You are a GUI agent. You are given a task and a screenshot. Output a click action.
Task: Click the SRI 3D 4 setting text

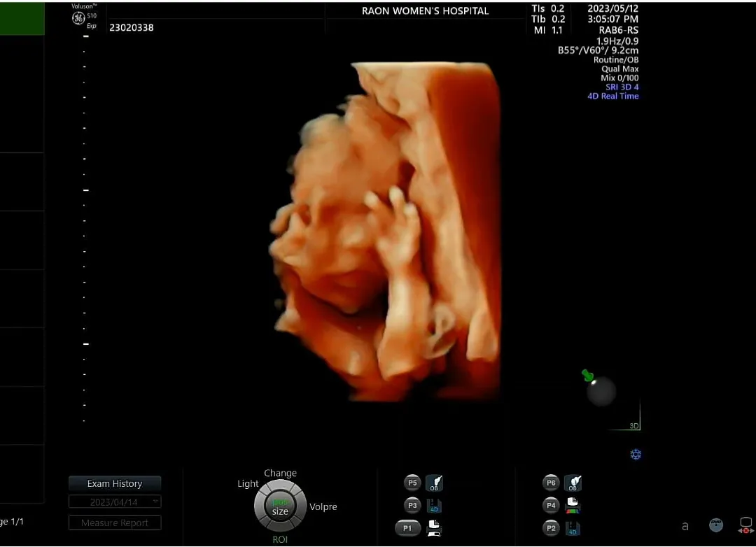(x=622, y=87)
